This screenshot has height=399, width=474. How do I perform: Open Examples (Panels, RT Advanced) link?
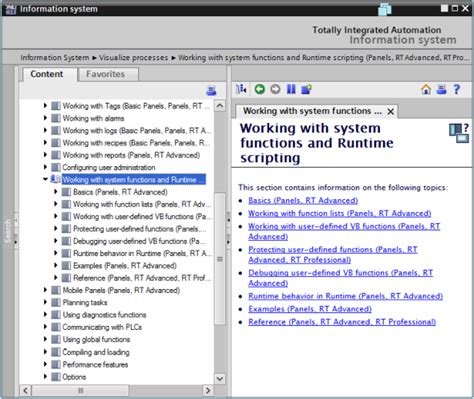pyautogui.click(x=310, y=309)
